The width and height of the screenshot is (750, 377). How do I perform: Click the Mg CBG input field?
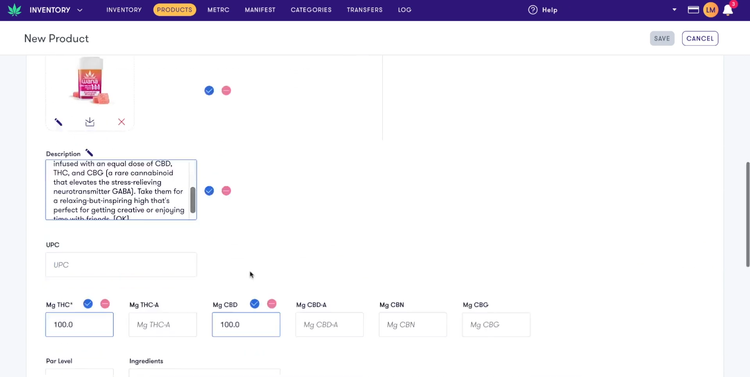[x=496, y=324]
